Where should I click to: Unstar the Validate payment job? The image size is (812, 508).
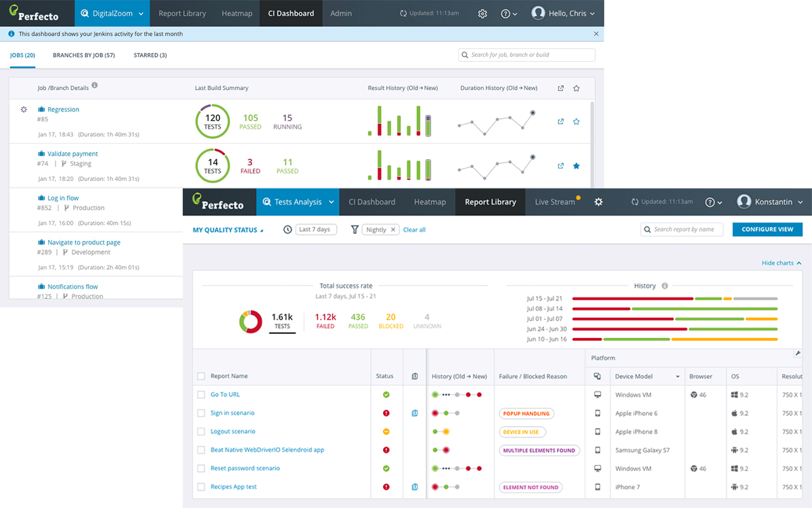[x=577, y=166]
